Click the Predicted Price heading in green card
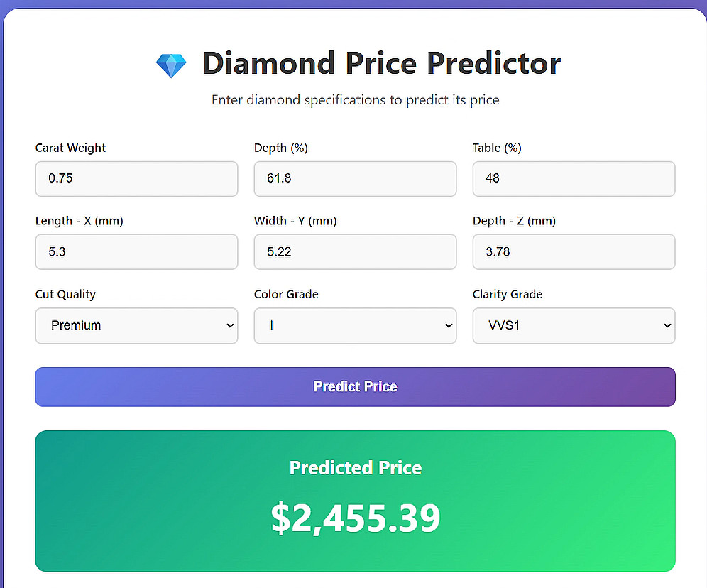The height and width of the screenshot is (588, 707). pyautogui.click(x=355, y=468)
